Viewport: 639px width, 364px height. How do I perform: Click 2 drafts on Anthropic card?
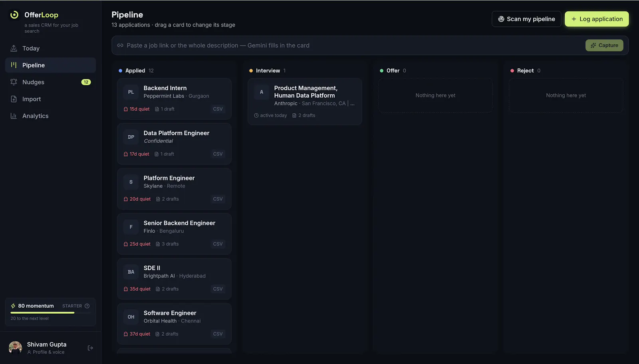pos(304,115)
